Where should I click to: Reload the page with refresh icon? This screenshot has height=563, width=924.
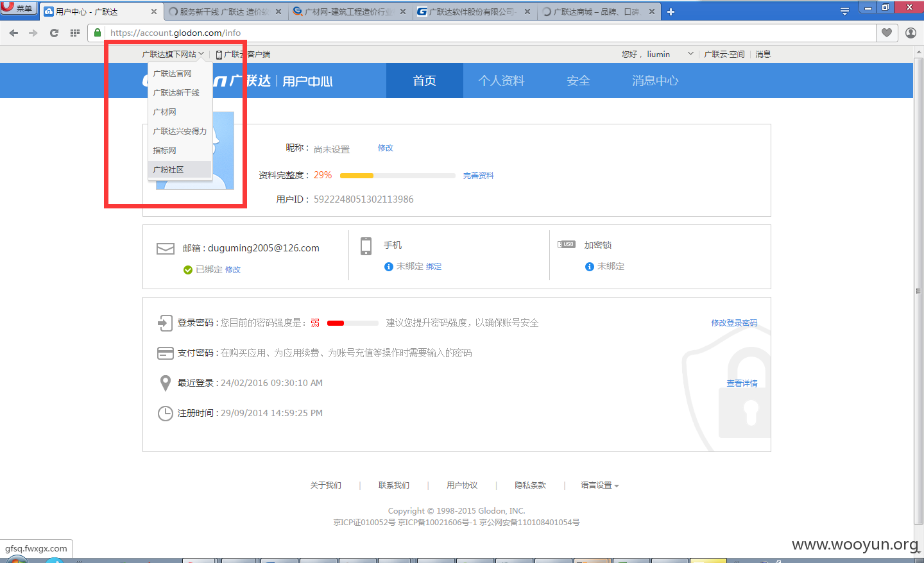click(54, 33)
